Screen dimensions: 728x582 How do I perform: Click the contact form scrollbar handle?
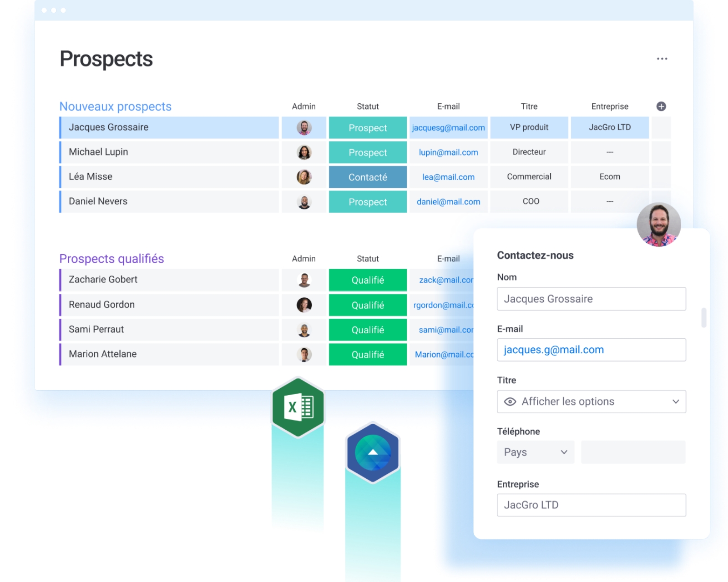[x=703, y=317]
